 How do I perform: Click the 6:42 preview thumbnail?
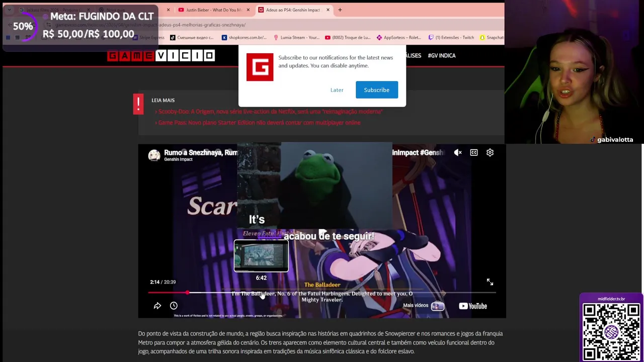(x=261, y=256)
